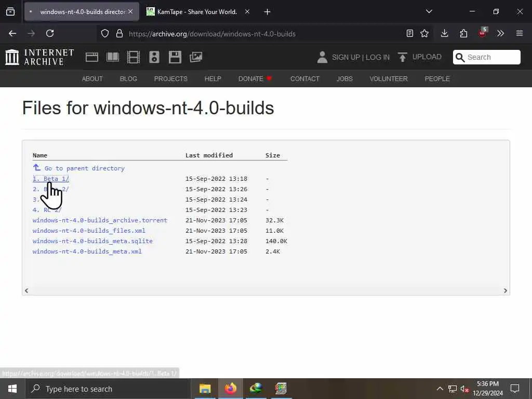Viewport: 532px width, 399px height.
Task: Open the uBlock Origin extension icon
Action: click(483, 33)
